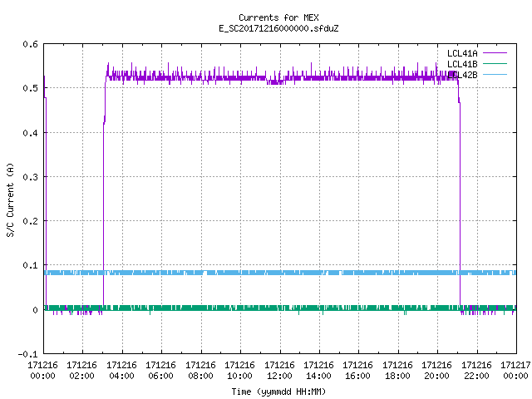
Task: Click the 171216 00:00 time tick label
Action: pyautogui.click(x=42, y=371)
